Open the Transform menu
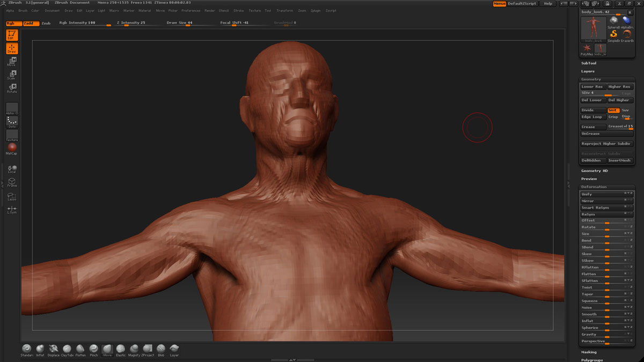The width and height of the screenshot is (644, 362). (284, 11)
